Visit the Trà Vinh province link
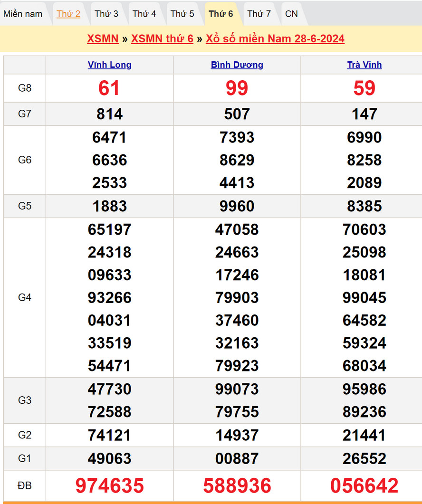Image resolution: width=422 pixels, height=504 pixels. 364,65
